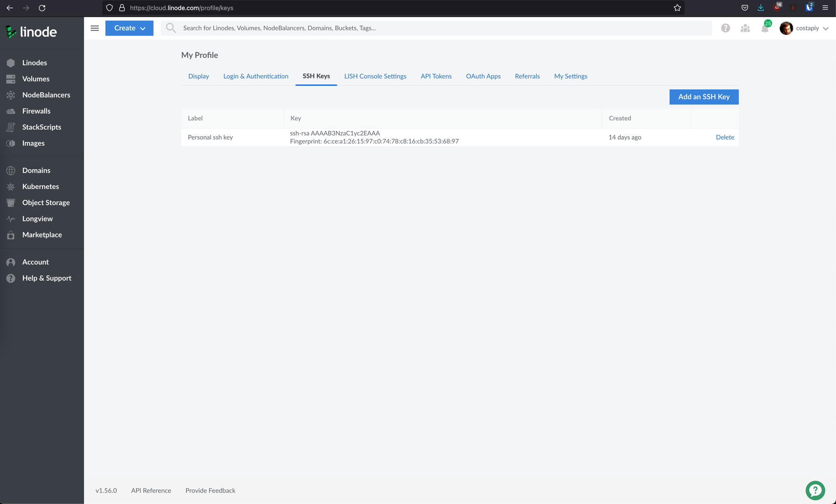Viewport: 836px width, 504px height.
Task: Click Add an SSH Key button
Action: click(x=703, y=97)
